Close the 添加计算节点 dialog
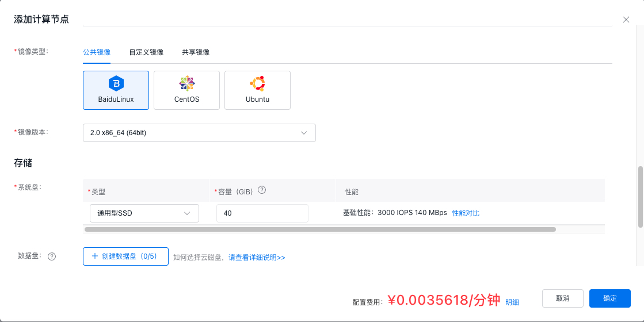This screenshot has width=644, height=322. coord(626,20)
